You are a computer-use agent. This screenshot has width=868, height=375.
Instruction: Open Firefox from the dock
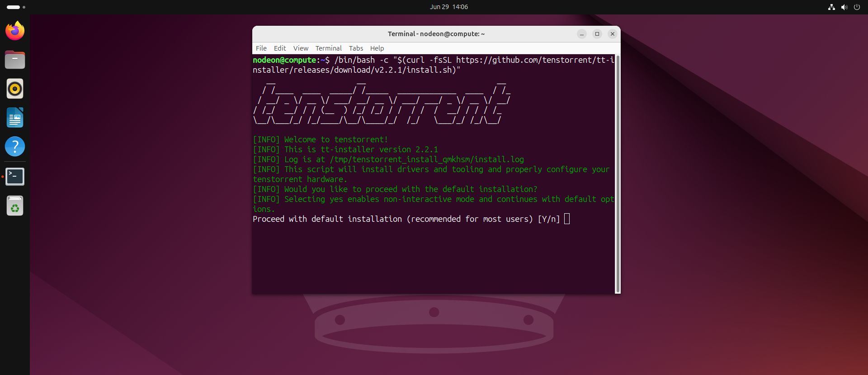[15, 31]
